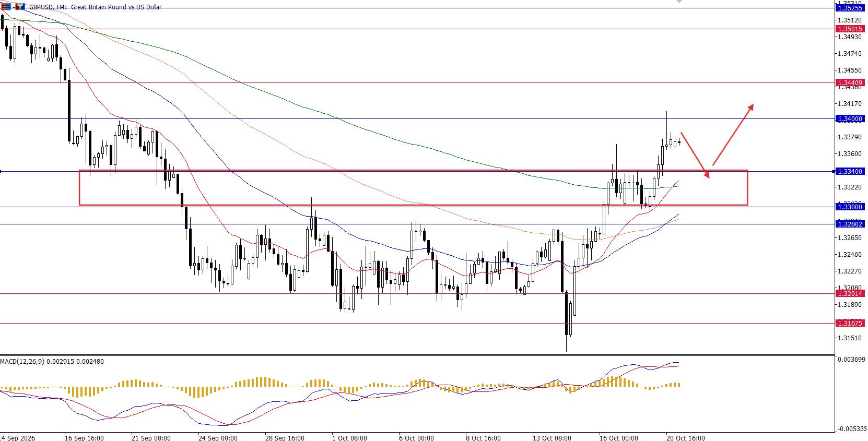The height and width of the screenshot is (441, 868).
Task: Select the red rectangle support zone
Action: pos(413,187)
